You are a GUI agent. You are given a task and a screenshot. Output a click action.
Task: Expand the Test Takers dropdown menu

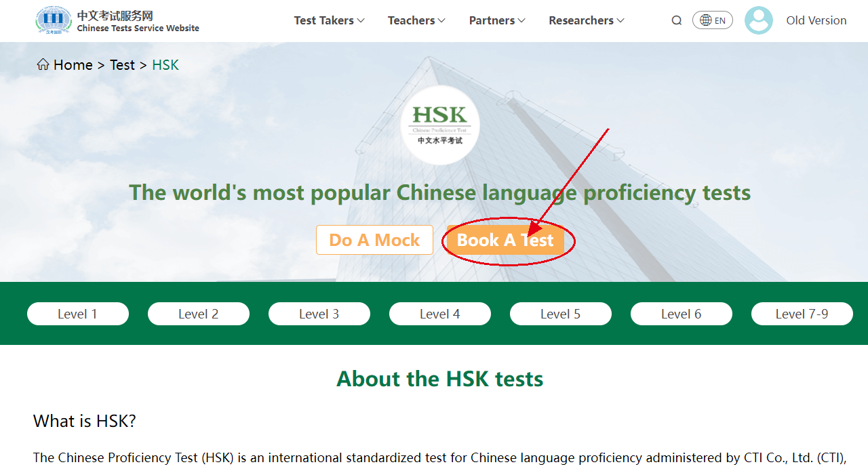pyautogui.click(x=329, y=20)
